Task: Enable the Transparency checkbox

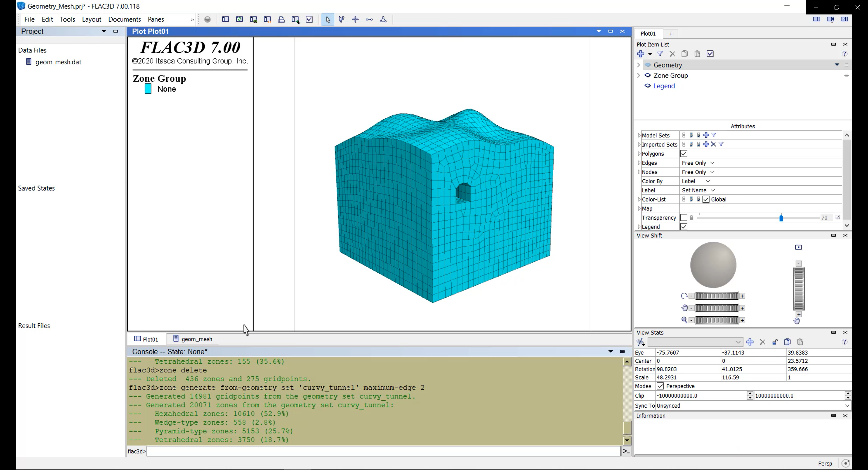Action: coord(683,218)
